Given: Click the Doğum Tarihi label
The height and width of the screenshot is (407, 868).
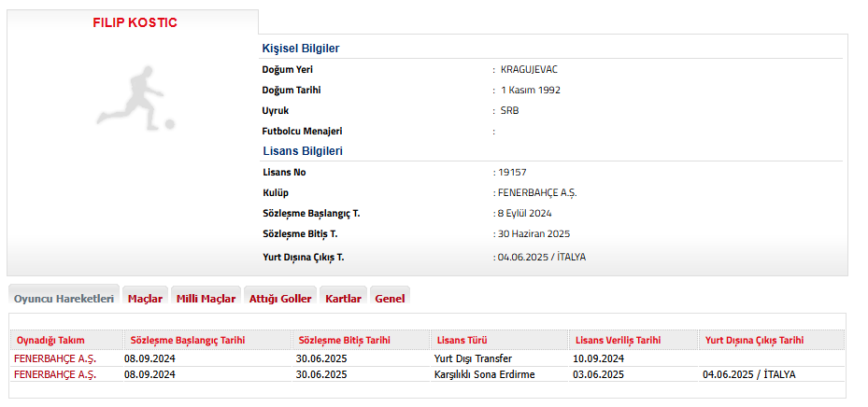Looking at the screenshot, I should (292, 91).
